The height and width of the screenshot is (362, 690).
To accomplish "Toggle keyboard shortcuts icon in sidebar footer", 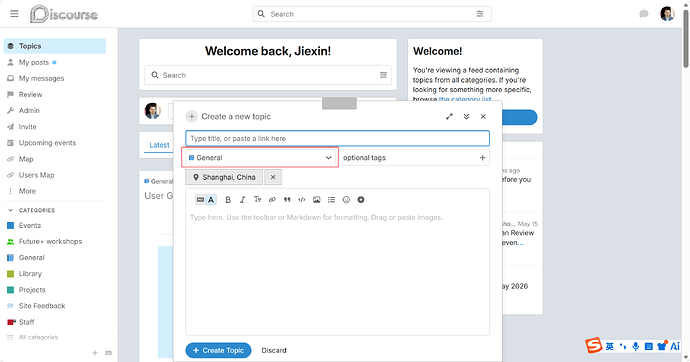I will click(x=109, y=353).
